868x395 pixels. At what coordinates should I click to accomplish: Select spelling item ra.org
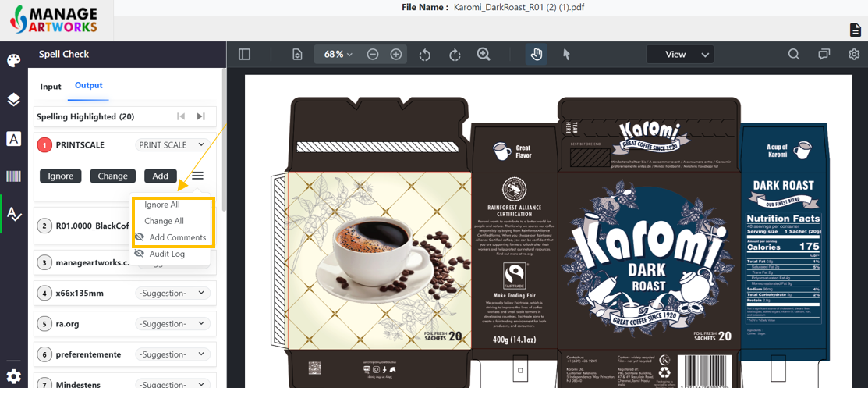pyautogui.click(x=68, y=323)
